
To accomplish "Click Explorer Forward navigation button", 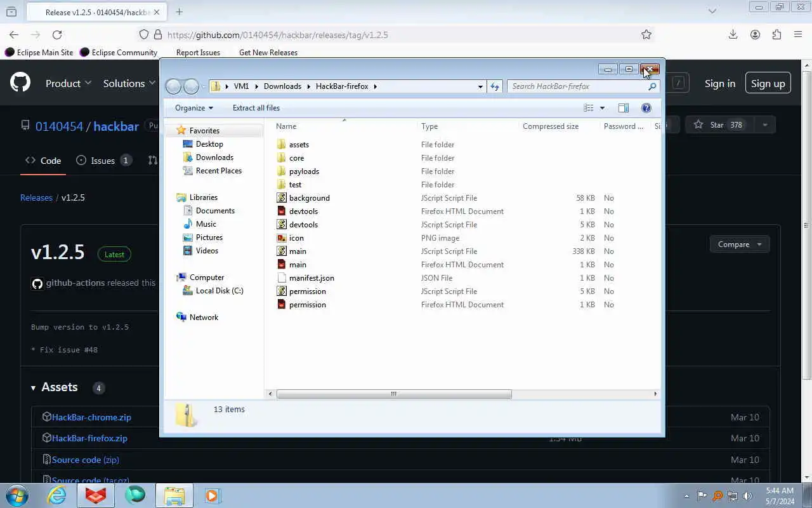I will point(191,86).
